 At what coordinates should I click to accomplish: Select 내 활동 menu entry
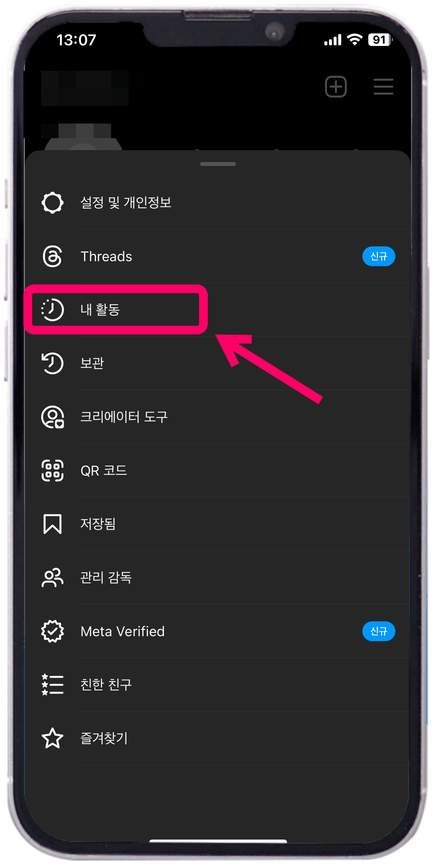click(217, 310)
